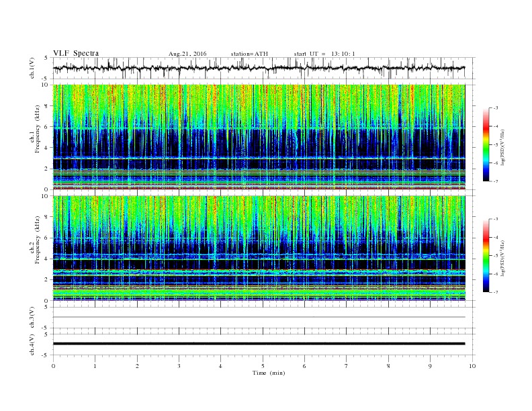Click the ch.1 spectrogram panel
The image size is (532, 411).
[x=259, y=137]
